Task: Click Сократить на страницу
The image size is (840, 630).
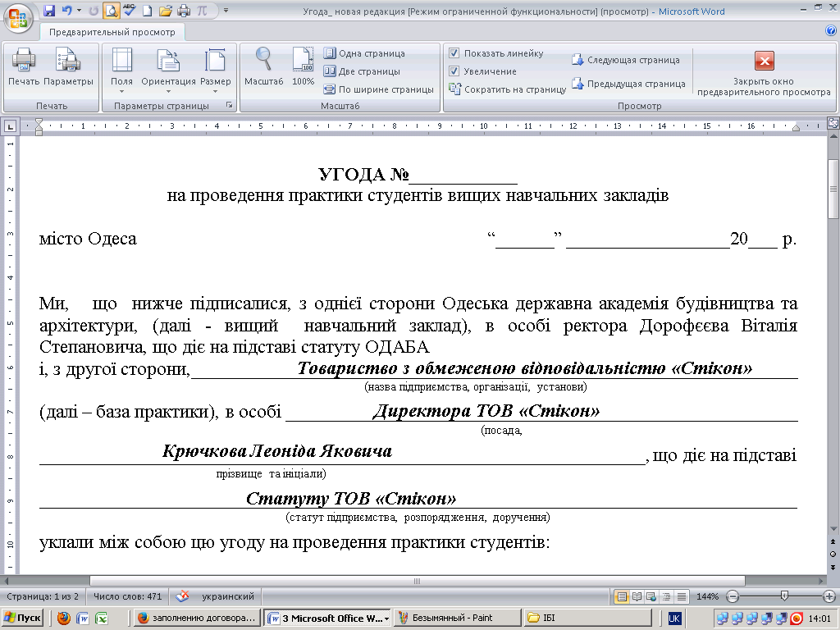Action: [507, 89]
